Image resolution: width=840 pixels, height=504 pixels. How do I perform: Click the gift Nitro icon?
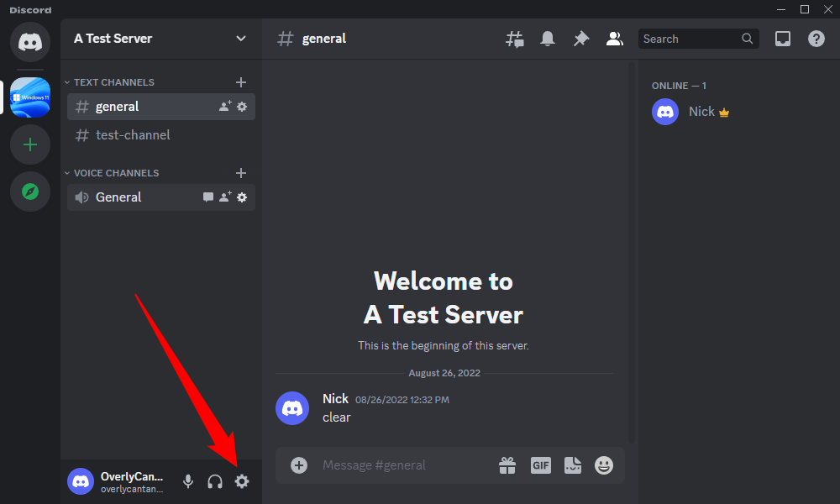pyautogui.click(x=507, y=465)
